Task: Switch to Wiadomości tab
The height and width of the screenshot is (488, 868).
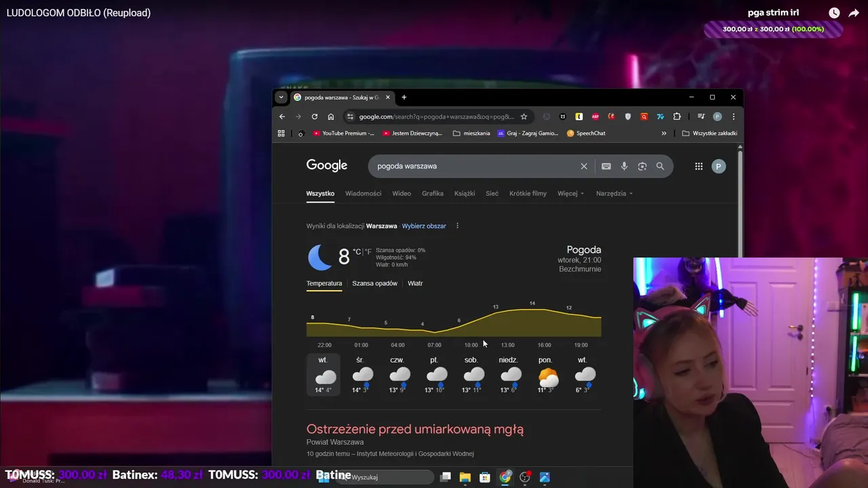Action: 363,193
